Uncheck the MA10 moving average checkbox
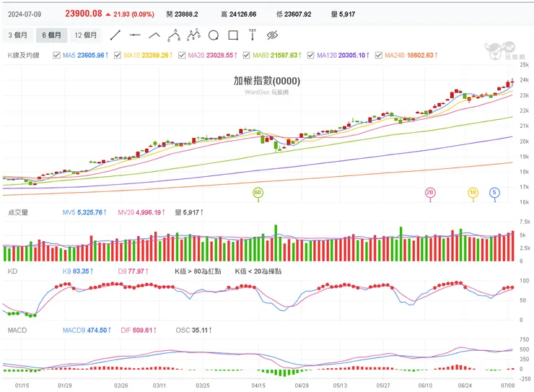534x392 pixels. point(118,55)
